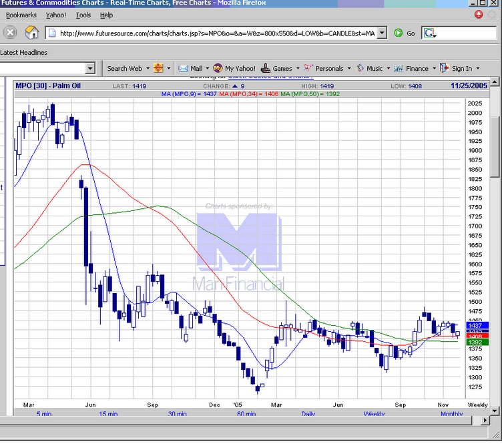Click the Sign In door icon
The width and height of the screenshot is (502, 448).
point(444,68)
